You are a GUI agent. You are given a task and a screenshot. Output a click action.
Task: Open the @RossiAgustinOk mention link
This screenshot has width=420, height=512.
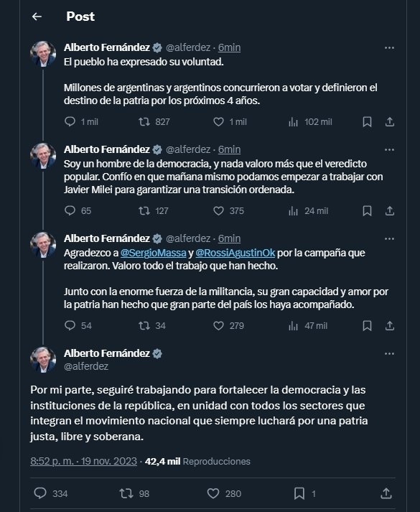235,253
